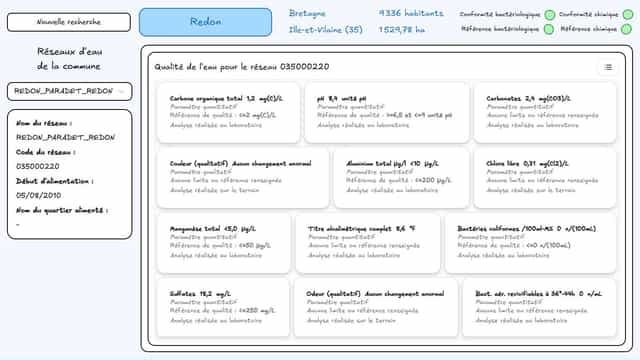Click the Ille-et-Vilaine (35) department label
Viewport: 640px width, 360px height.
tap(326, 30)
